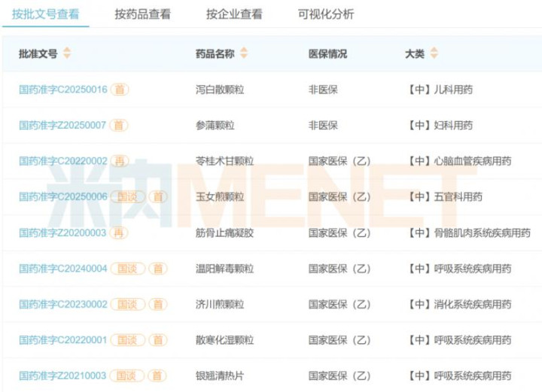Click 再 badge next to Z20200003
The image size is (542, 392).
pos(119,232)
